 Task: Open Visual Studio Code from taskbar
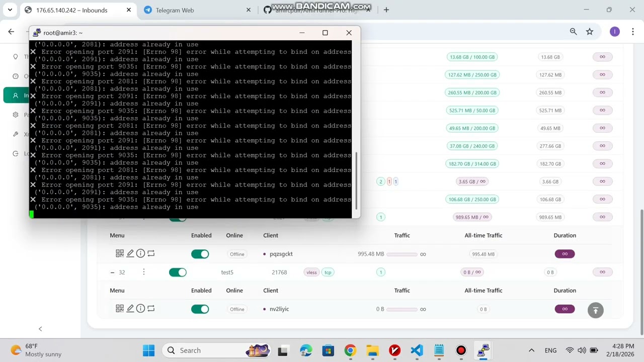click(417, 350)
